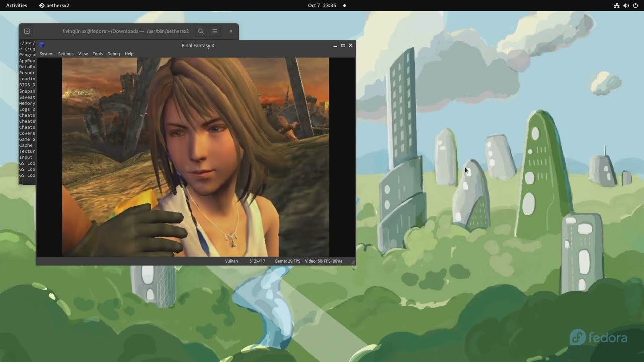Minimize the Final Fantasy X window
Image resolution: width=644 pixels, height=362 pixels.
(335, 45)
